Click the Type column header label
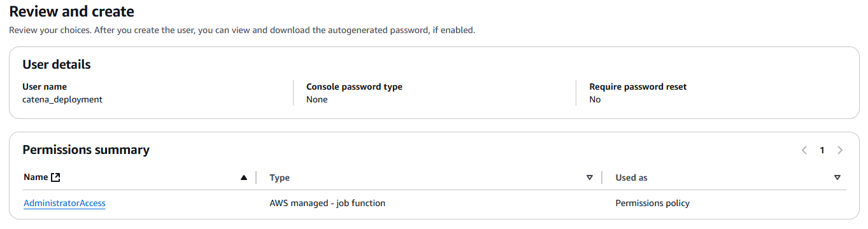 280,178
